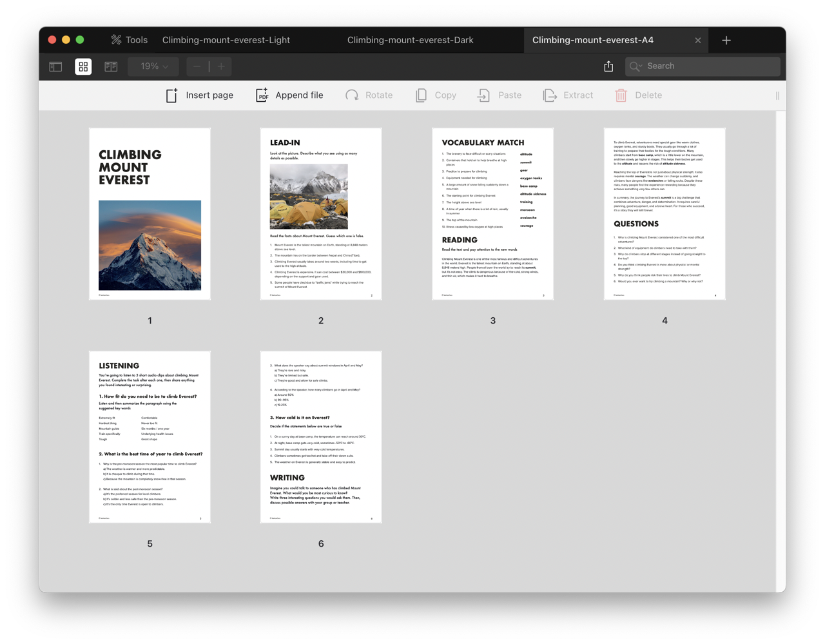Switch to thumbnail grid view
825x644 pixels.
coord(83,66)
